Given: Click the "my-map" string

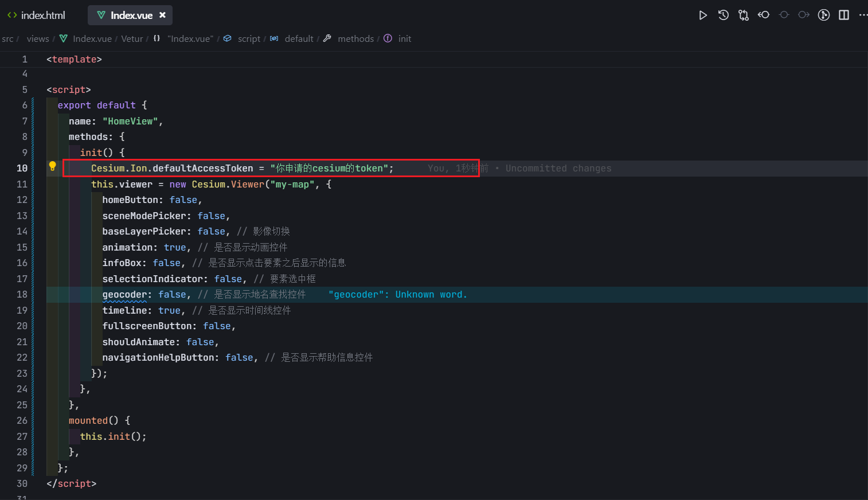Looking at the screenshot, I should [292, 185].
